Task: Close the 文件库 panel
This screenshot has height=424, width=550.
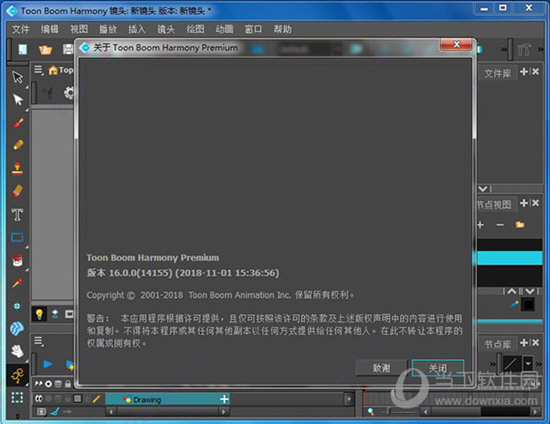Action: (x=535, y=72)
